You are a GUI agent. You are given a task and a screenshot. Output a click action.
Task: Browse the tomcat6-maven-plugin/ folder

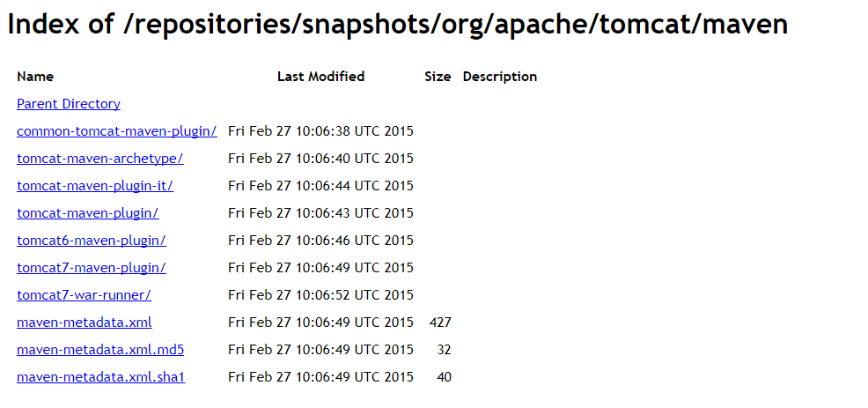(91, 241)
